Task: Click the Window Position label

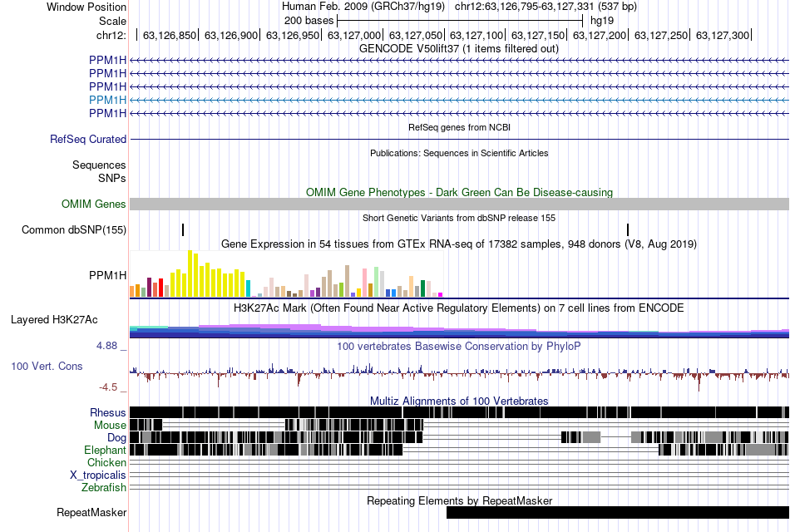Action: tap(86, 7)
